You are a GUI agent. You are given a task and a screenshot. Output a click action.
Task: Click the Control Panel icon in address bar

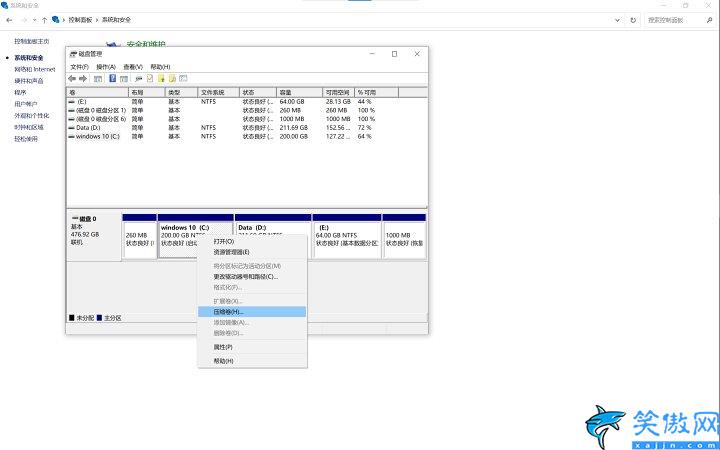[x=56, y=20]
